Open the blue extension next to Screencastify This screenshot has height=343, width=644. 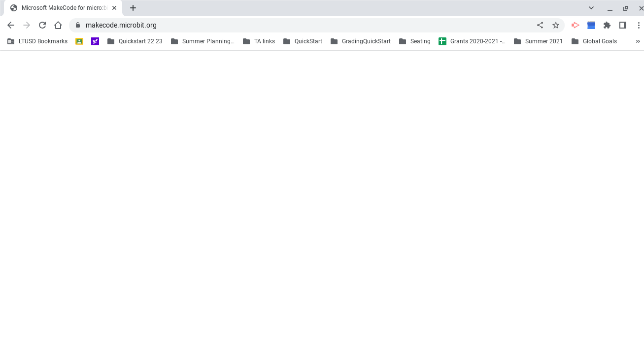pos(591,25)
